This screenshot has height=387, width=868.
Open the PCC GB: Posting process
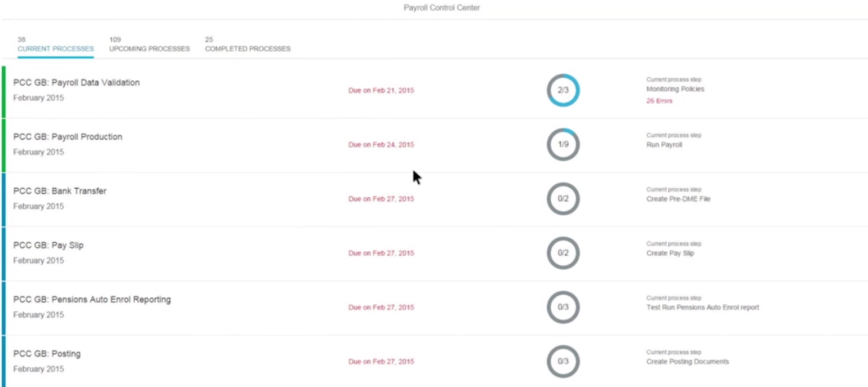(x=47, y=354)
